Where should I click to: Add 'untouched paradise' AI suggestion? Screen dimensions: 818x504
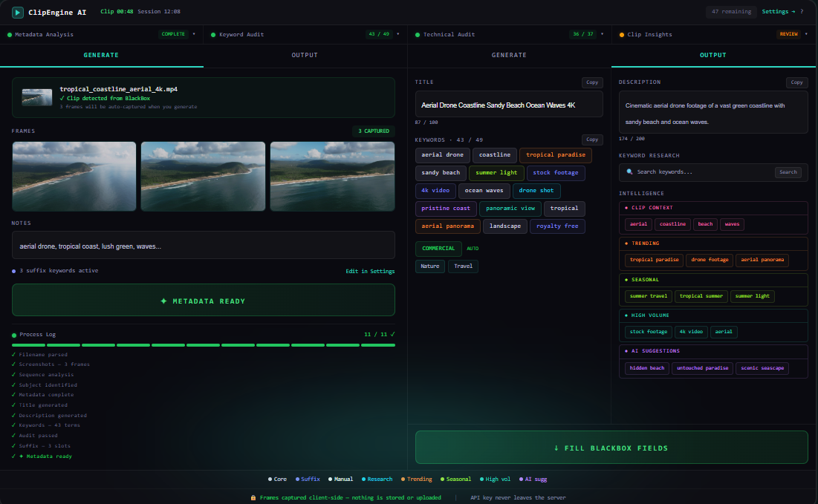(x=702, y=368)
